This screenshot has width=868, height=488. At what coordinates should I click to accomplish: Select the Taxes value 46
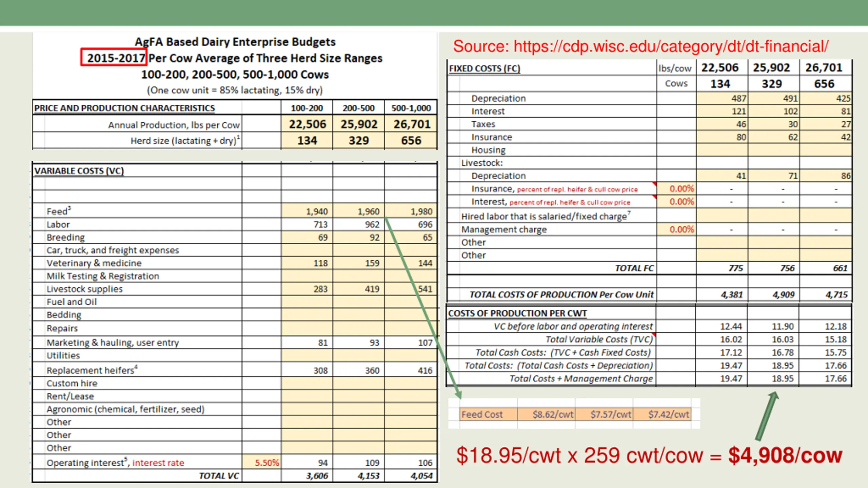[x=741, y=124]
